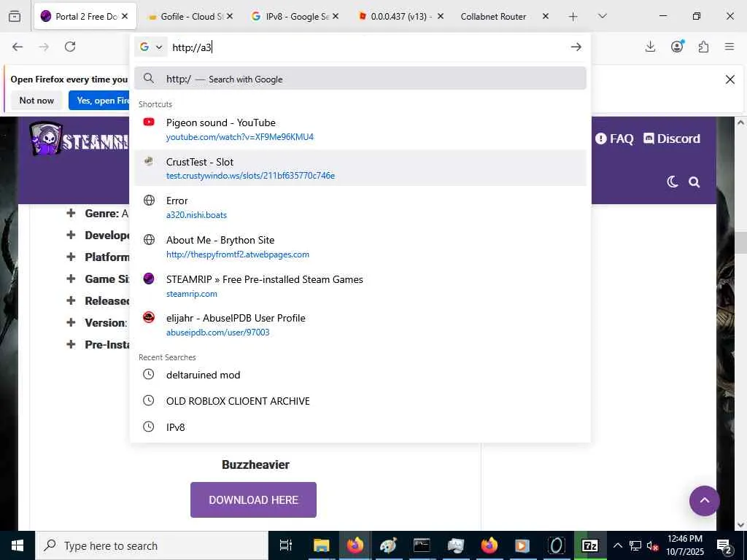Viewport: 747px width, 560px height.
Task: Expand the Genre row plus icon
Action: click(x=71, y=213)
